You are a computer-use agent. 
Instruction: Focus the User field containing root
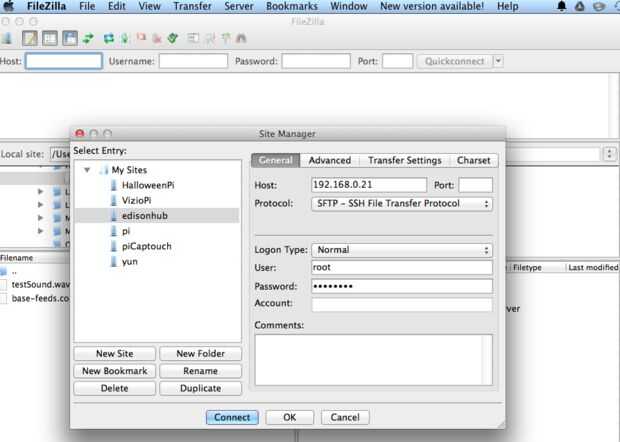(x=402, y=268)
